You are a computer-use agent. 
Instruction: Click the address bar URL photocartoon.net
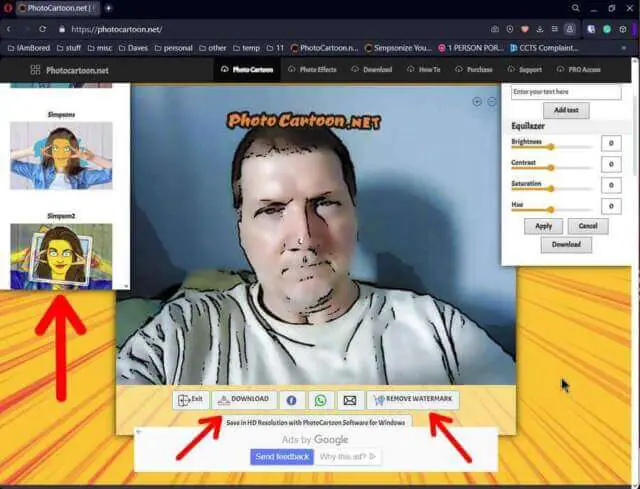click(x=117, y=29)
